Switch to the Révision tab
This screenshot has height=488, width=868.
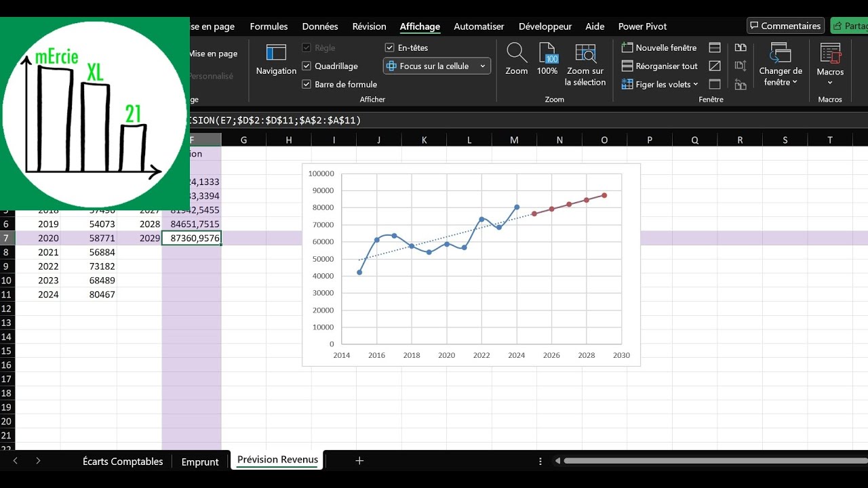(369, 26)
